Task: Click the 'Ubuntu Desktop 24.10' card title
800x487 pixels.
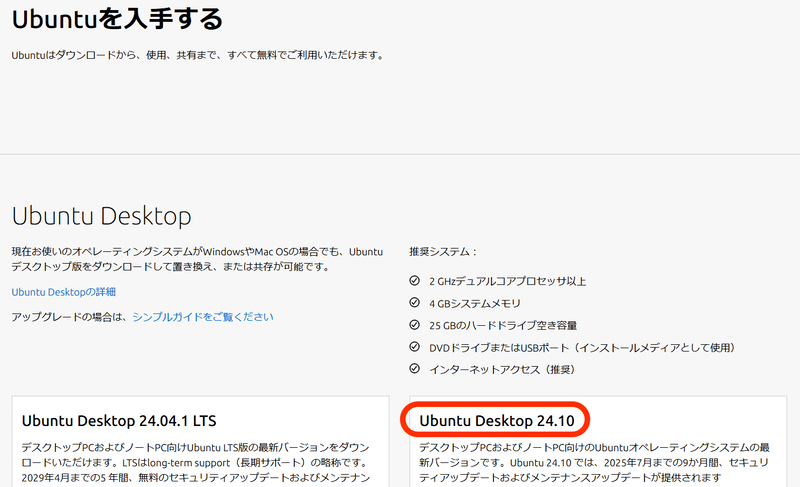Action: [497, 421]
